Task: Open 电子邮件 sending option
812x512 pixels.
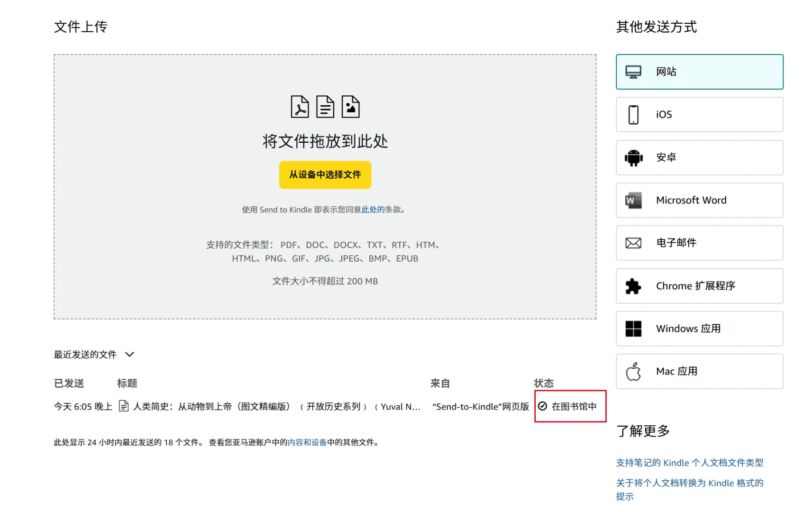Action: pyautogui.click(x=699, y=243)
